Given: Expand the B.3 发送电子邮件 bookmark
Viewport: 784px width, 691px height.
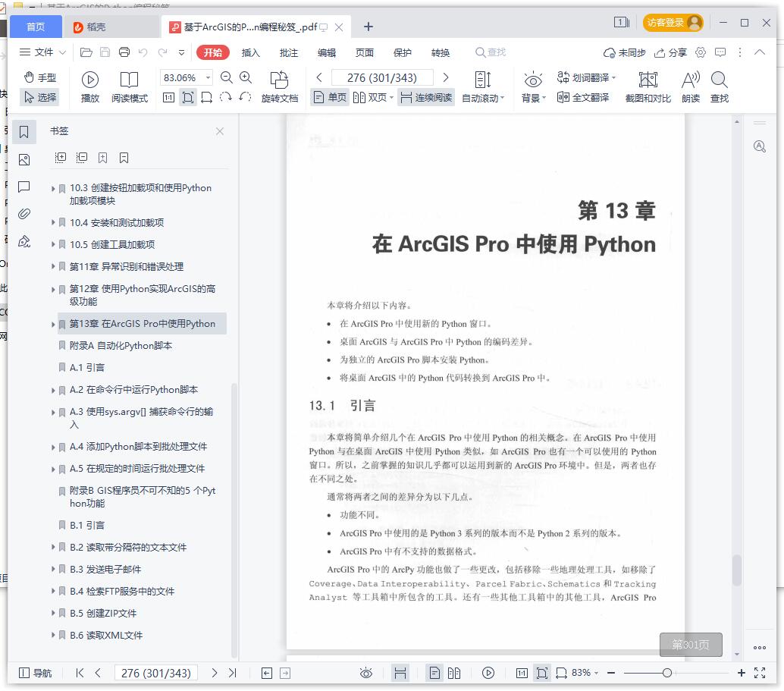Looking at the screenshot, I should [53, 569].
